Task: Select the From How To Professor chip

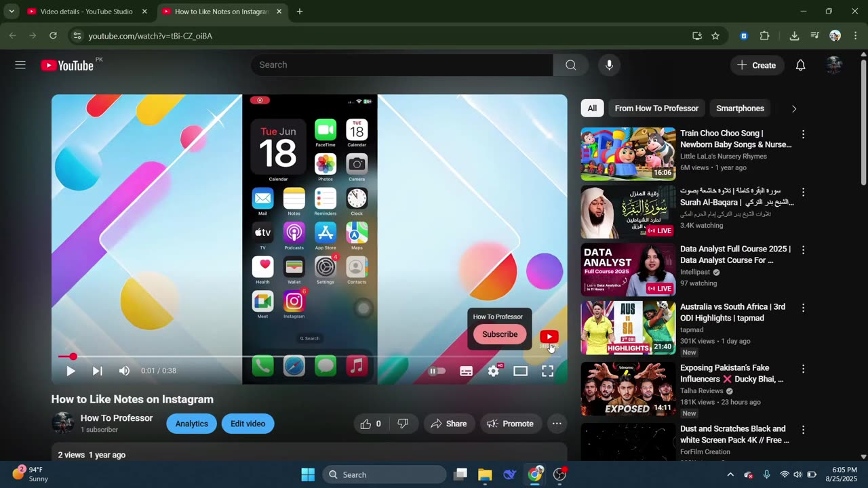Action: 656,108
